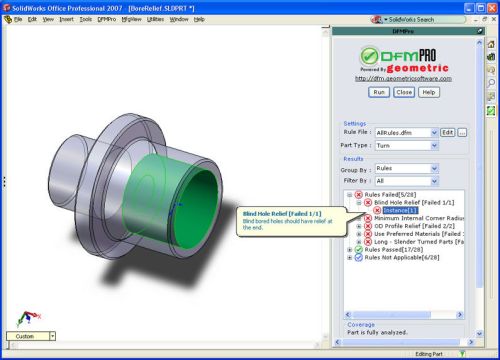Open the Group By dropdown
The height and width of the screenshot is (360, 500).
point(434,168)
